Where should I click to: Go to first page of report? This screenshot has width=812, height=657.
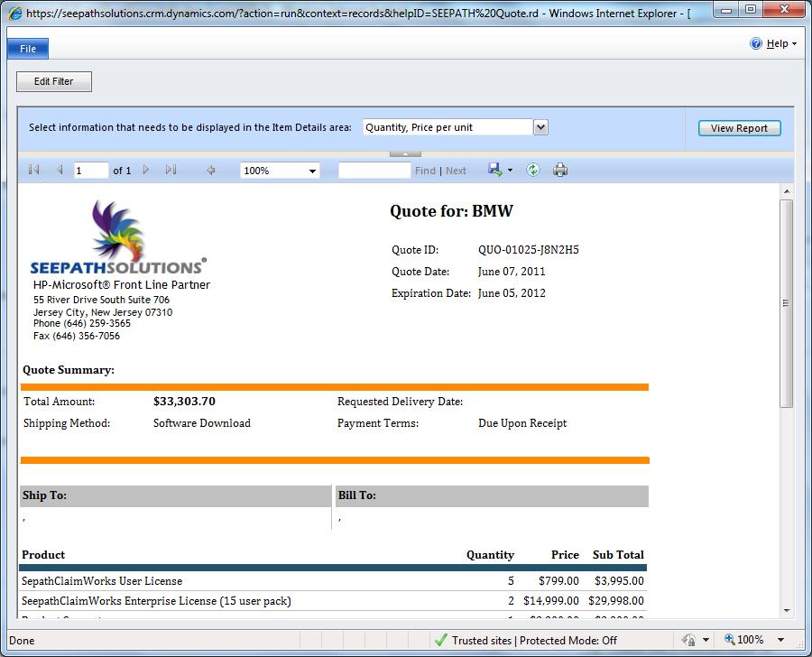click(x=34, y=170)
